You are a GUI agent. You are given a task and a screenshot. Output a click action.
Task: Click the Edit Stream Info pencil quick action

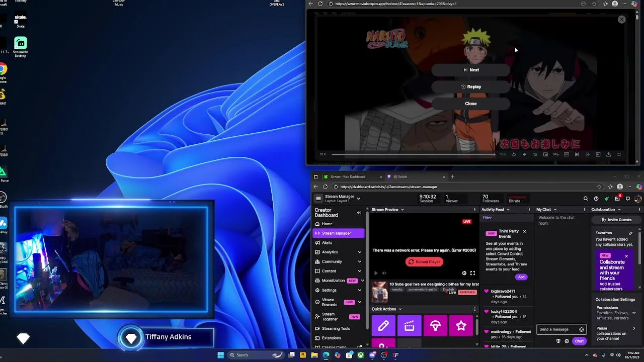click(x=383, y=326)
